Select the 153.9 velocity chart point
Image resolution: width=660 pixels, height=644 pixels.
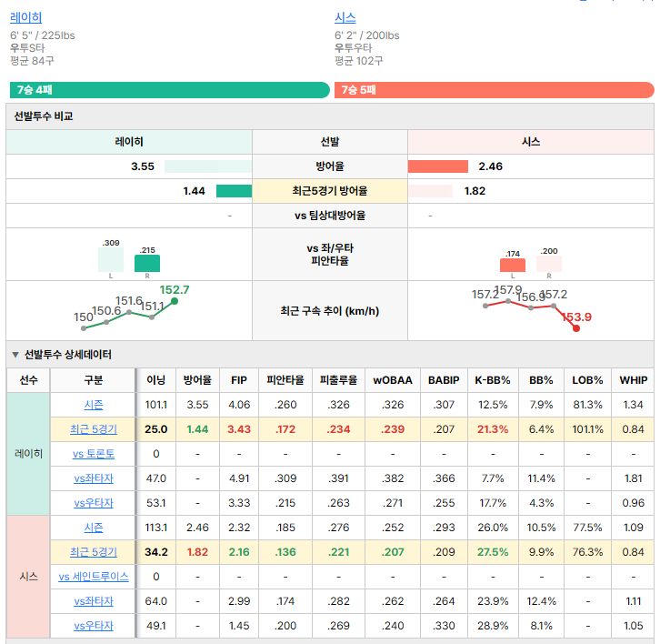pos(576,328)
